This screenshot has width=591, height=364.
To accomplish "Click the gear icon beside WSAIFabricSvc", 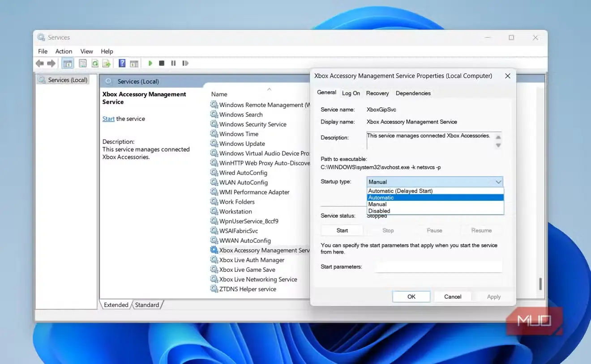I will (x=214, y=231).
